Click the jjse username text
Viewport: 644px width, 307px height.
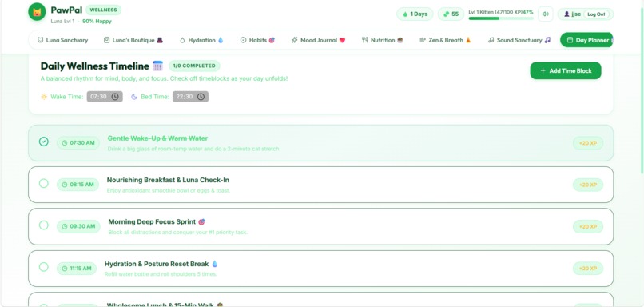[x=576, y=14]
